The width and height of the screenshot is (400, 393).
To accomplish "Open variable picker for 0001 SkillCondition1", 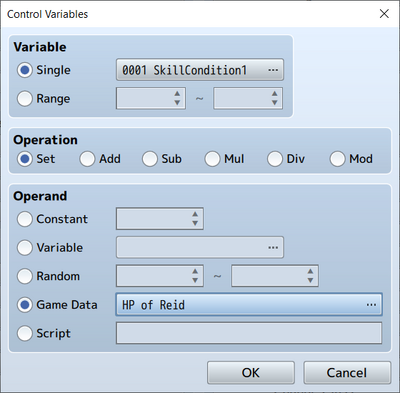I will click(200, 70).
